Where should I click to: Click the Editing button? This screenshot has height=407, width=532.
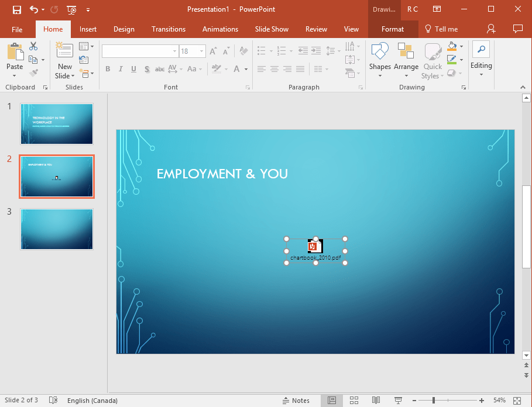481,60
